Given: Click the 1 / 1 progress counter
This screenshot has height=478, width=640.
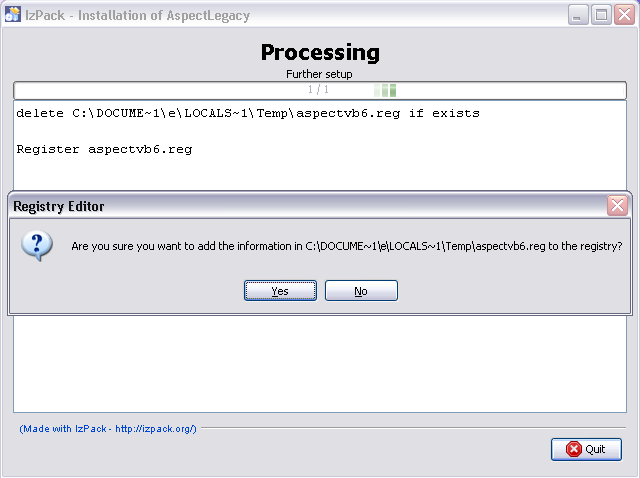Looking at the screenshot, I should pos(318,89).
